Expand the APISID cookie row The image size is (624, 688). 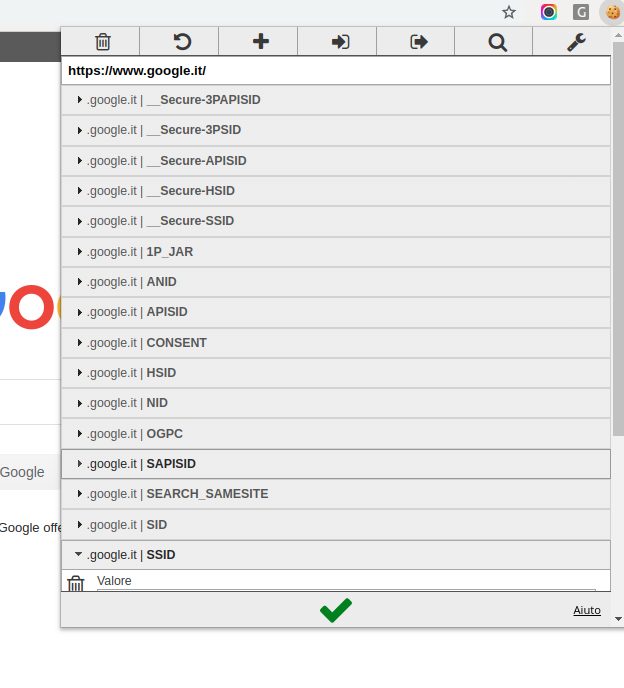(336, 312)
